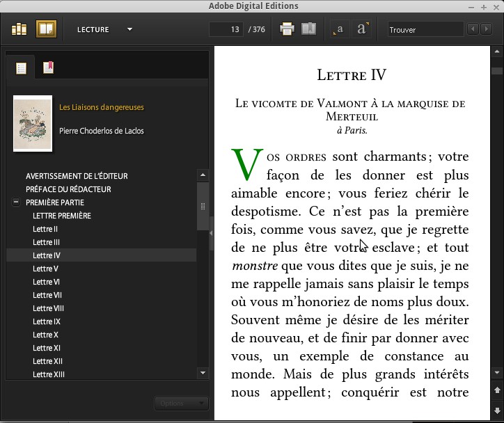This screenshot has height=423, width=504.
Task: Click the Les Liaisons dangereuses cover thumbnail
Action: click(x=33, y=123)
